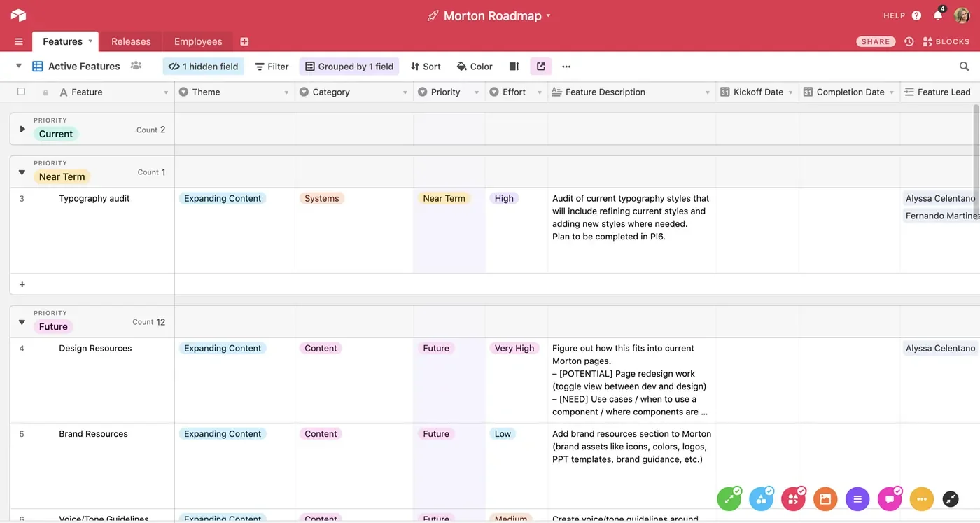Click green expand circle icon
Viewport: 980px width, 523px height.
(729, 499)
